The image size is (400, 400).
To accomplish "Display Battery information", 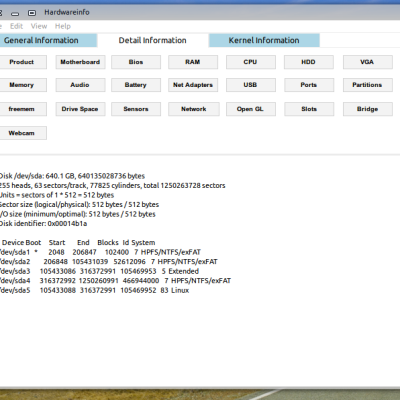I will (x=136, y=85).
